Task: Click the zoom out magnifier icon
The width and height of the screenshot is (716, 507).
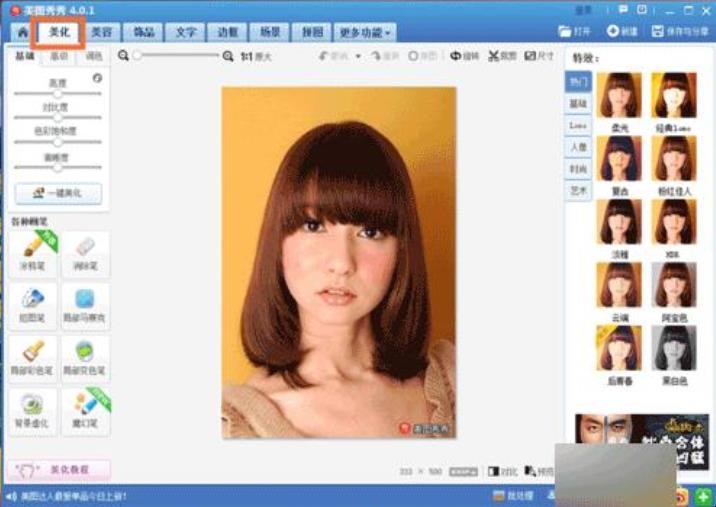Action: coord(123,56)
